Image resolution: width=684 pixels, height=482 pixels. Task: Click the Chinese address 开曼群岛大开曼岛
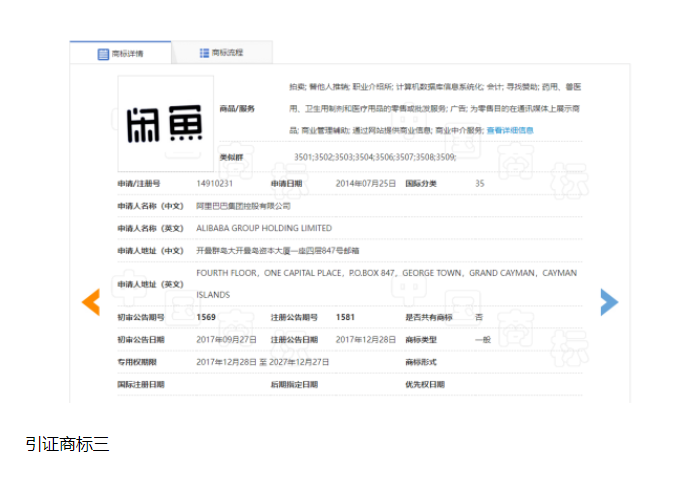(x=277, y=250)
